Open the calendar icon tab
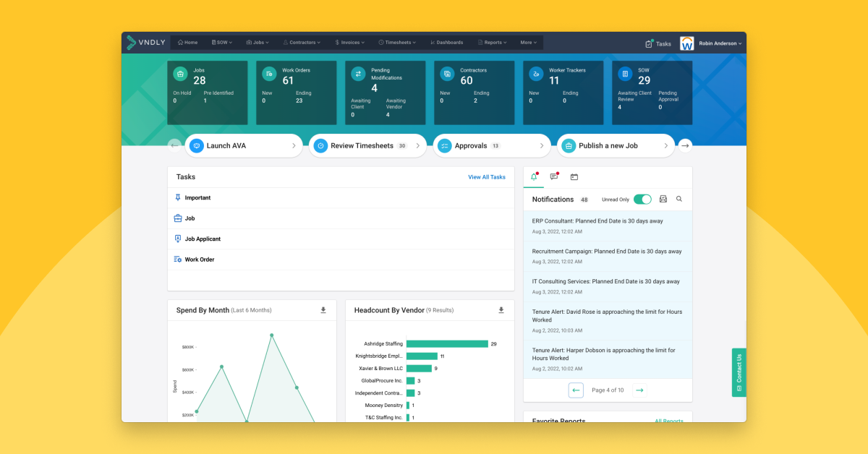 [574, 177]
